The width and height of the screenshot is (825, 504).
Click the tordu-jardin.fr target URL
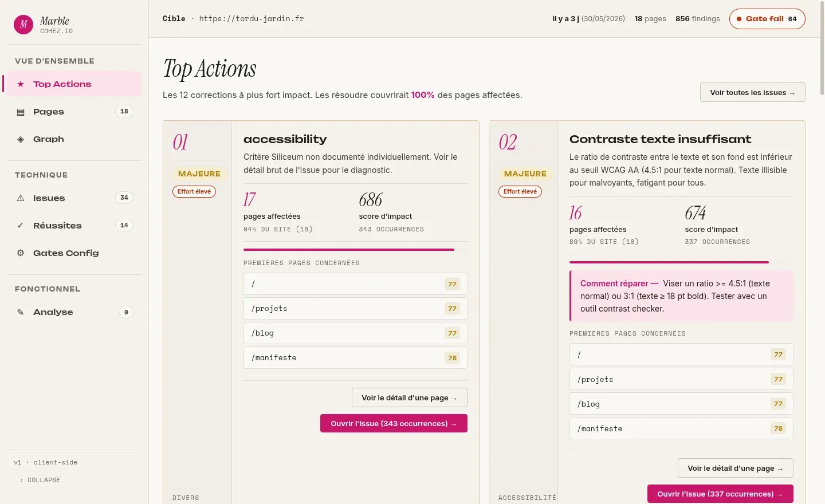point(252,18)
